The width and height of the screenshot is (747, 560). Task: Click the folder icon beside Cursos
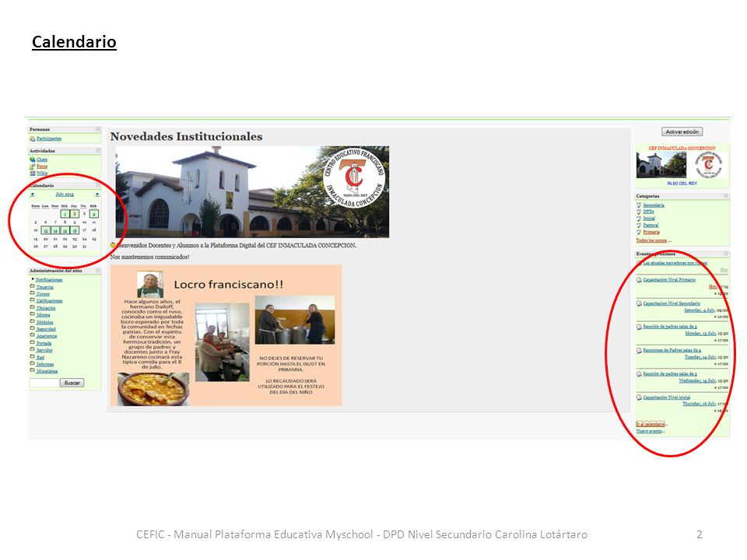pos(33,293)
